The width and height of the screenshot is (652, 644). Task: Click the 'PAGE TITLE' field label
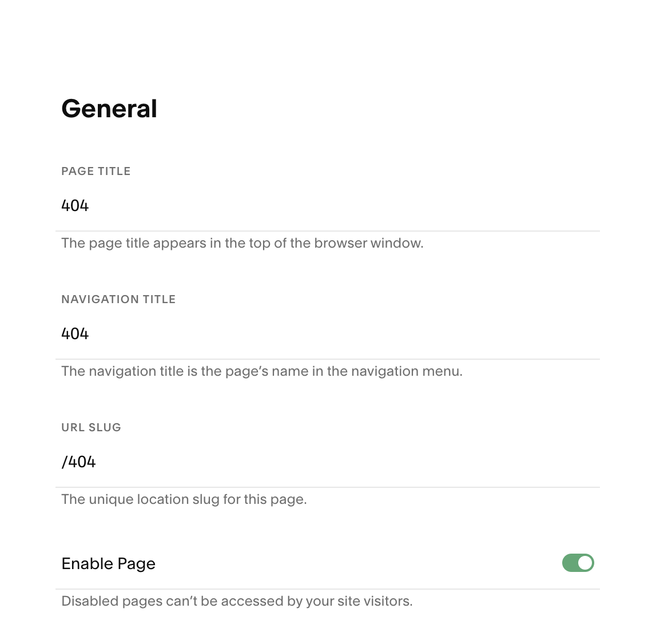pos(96,171)
